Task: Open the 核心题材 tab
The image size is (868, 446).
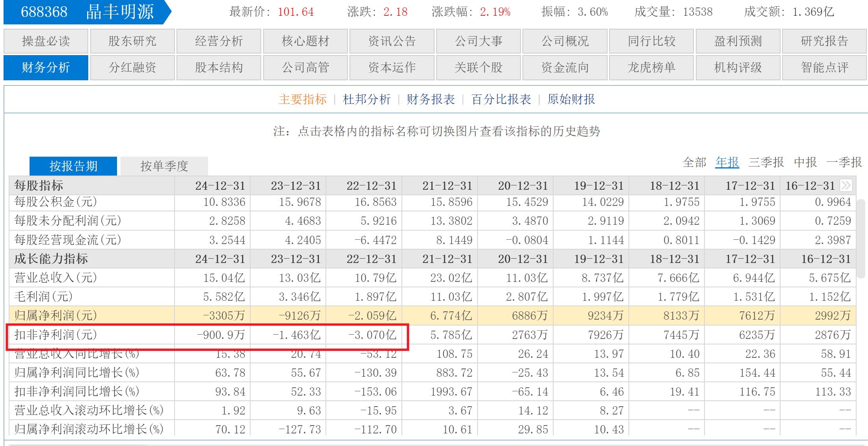Action: point(305,41)
